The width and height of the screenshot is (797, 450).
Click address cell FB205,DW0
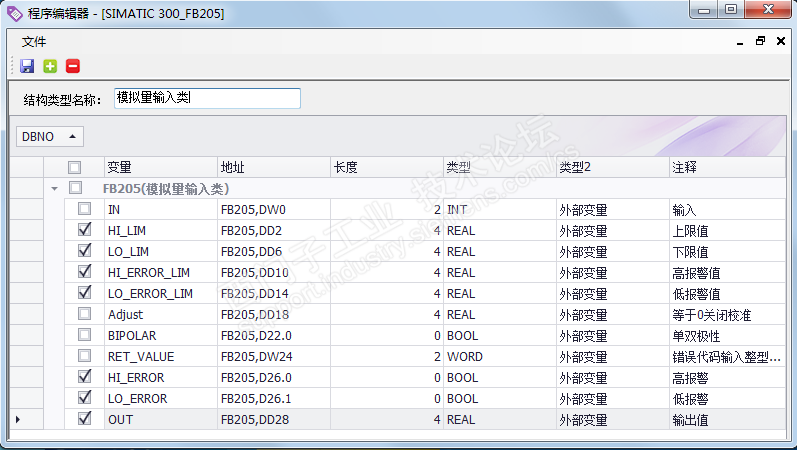coord(274,209)
